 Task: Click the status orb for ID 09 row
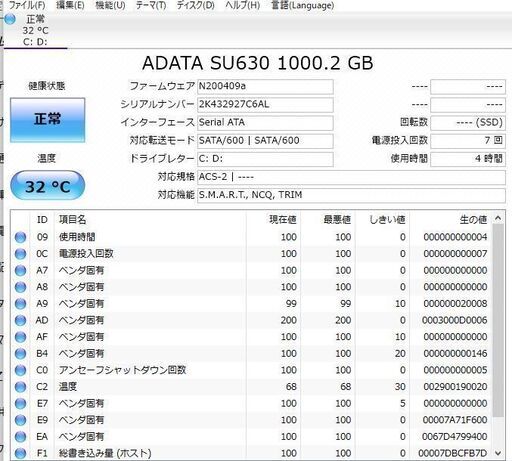click(x=20, y=237)
